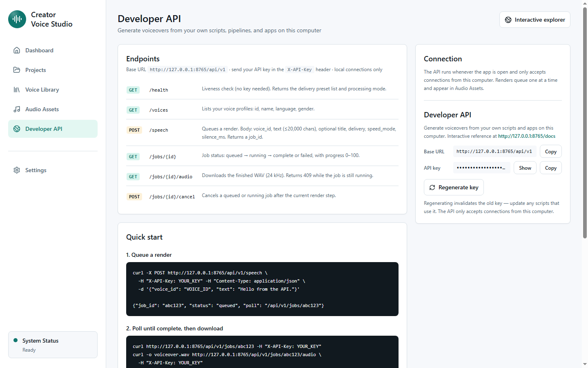588x368 pixels.
Task: Navigate to Audio Assets
Action: click(53, 109)
